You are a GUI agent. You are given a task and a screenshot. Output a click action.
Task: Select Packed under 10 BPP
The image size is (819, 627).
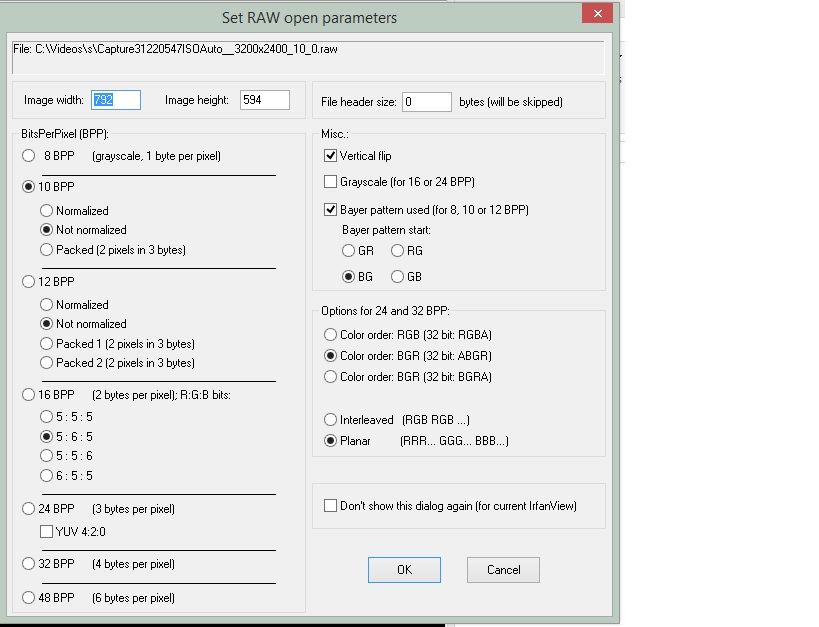tap(46, 250)
